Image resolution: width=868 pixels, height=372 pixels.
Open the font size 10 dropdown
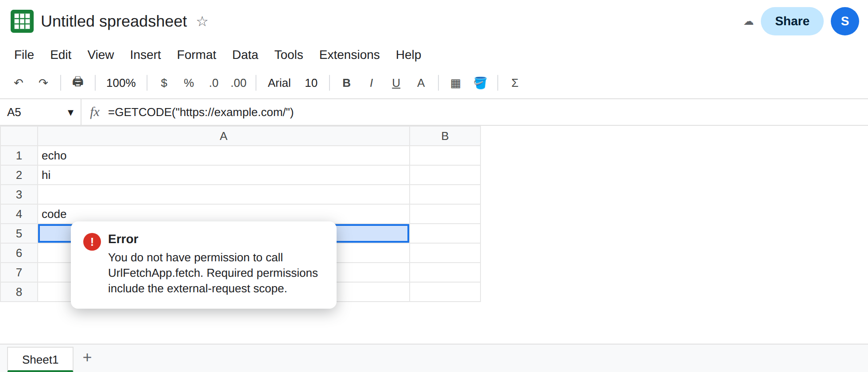pyautogui.click(x=311, y=83)
